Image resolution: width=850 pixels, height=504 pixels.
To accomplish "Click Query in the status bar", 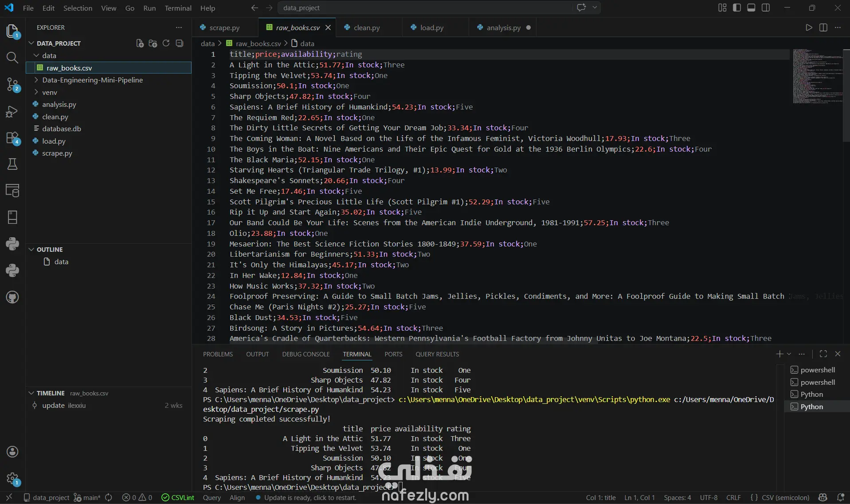I will click(212, 497).
